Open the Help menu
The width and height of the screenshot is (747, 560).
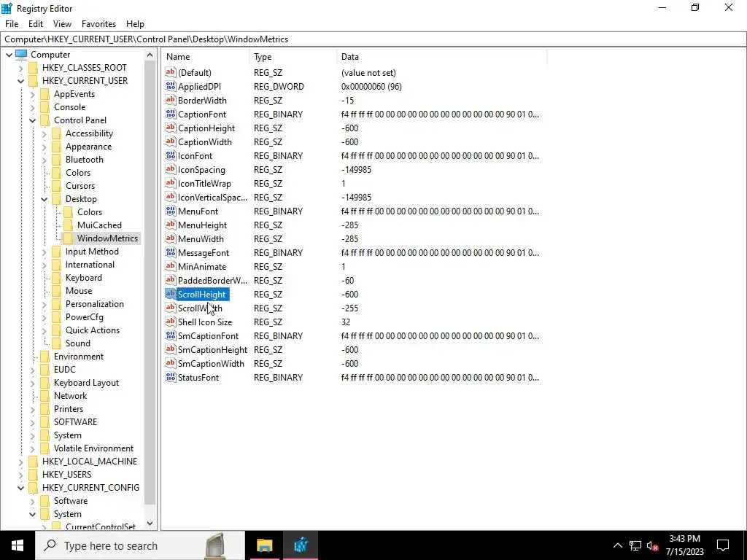click(135, 24)
